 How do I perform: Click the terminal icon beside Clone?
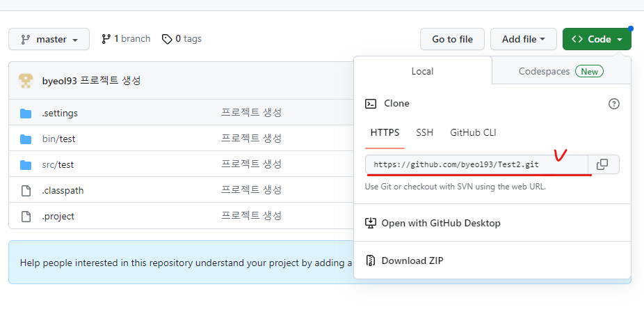pyautogui.click(x=371, y=104)
